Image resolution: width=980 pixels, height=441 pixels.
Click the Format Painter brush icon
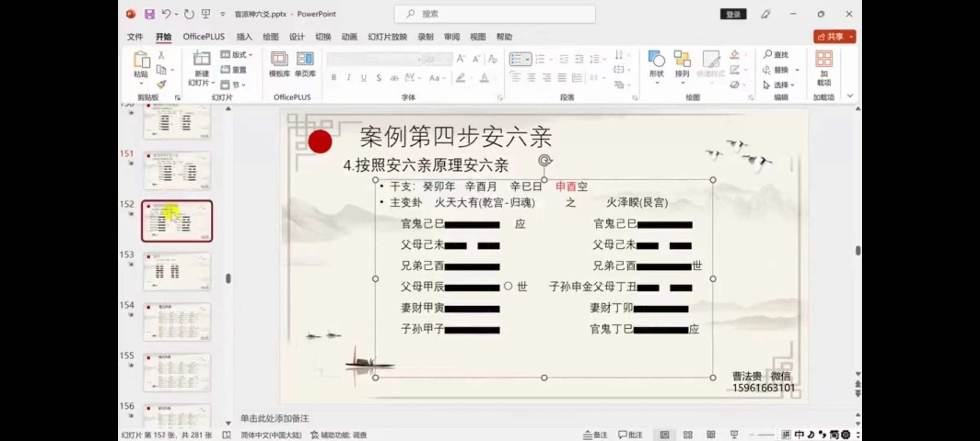(x=162, y=85)
